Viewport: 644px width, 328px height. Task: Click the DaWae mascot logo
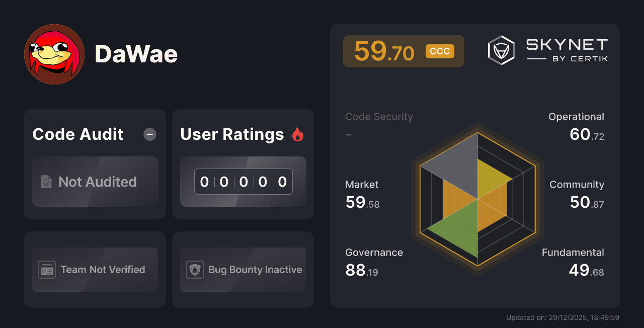click(x=54, y=54)
